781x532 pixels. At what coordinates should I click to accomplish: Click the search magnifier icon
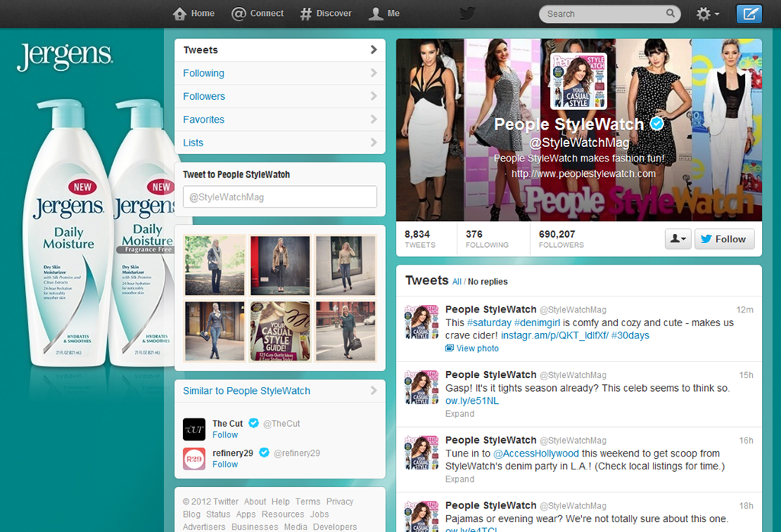point(670,14)
